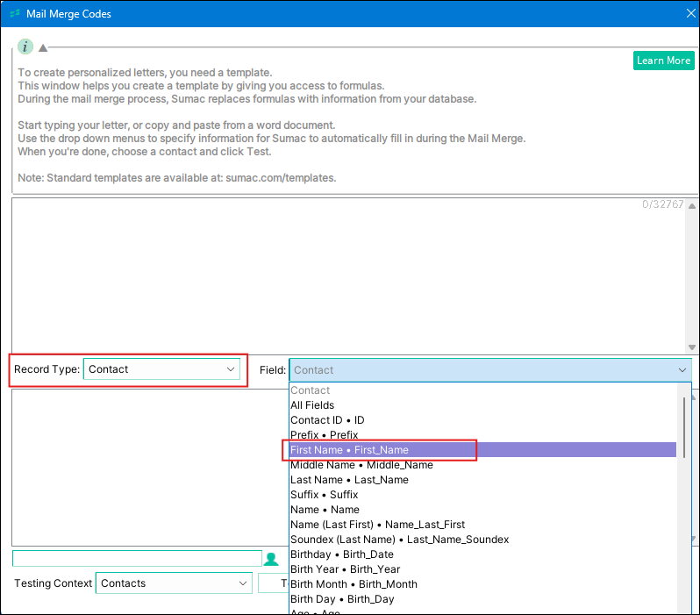Click the Sumac logo in title bar
This screenshot has height=615, width=700.
point(15,14)
